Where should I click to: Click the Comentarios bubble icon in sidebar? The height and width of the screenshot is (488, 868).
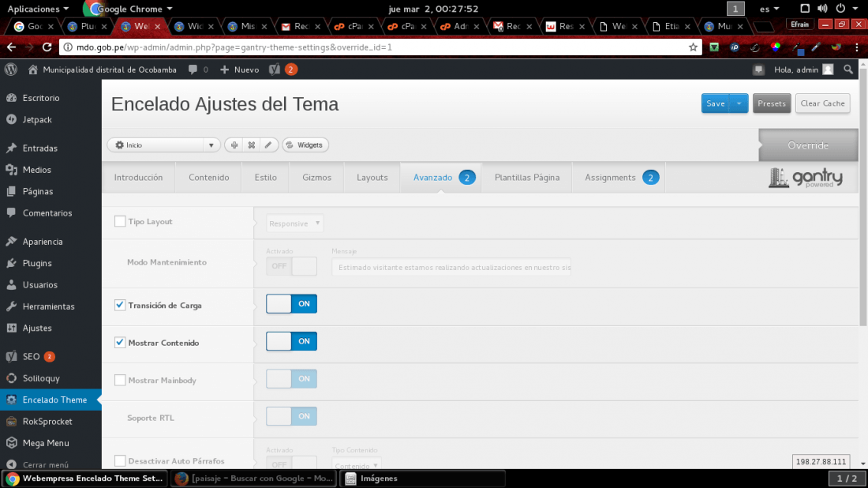11,213
